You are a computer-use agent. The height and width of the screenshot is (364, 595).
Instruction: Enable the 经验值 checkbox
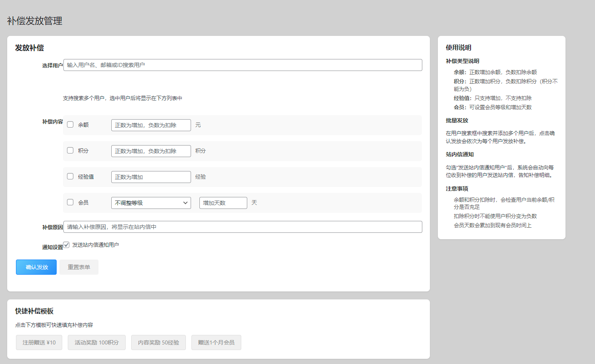tap(70, 176)
